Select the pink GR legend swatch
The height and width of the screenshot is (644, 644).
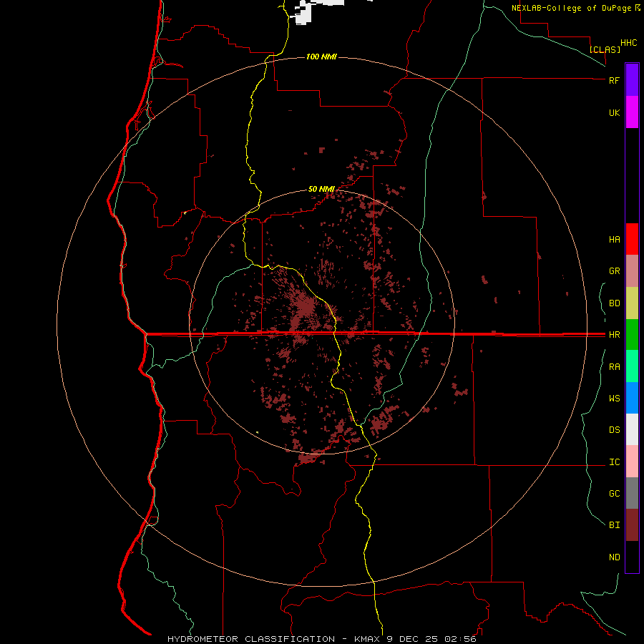632,271
